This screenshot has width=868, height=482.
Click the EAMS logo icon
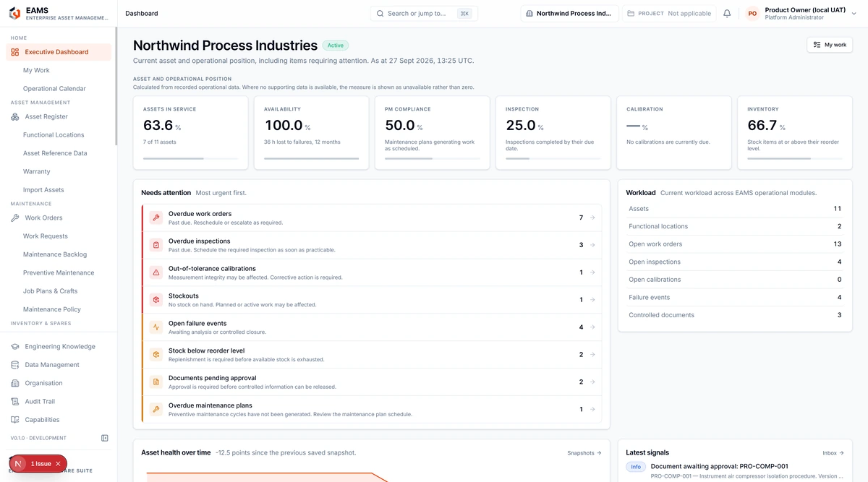(14, 13)
